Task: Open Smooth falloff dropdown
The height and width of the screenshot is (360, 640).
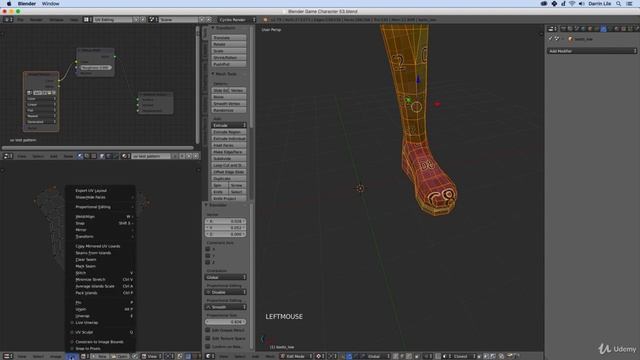Action: [226, 307]
